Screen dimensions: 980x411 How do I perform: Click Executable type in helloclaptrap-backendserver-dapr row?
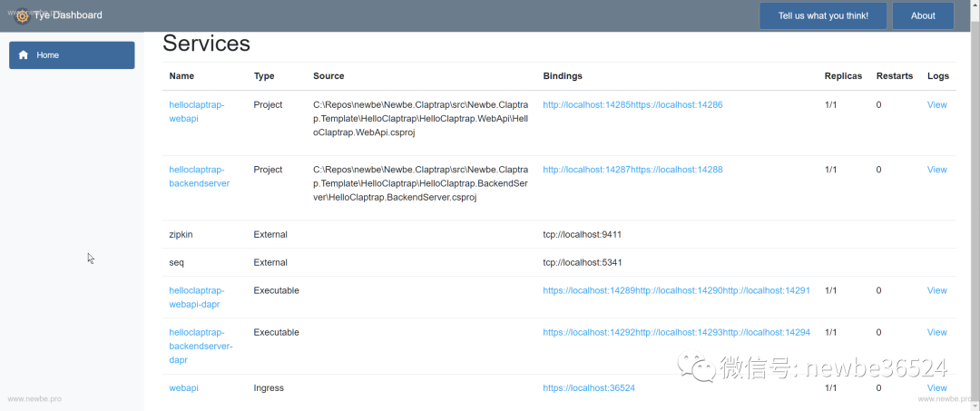click(276, 332)
